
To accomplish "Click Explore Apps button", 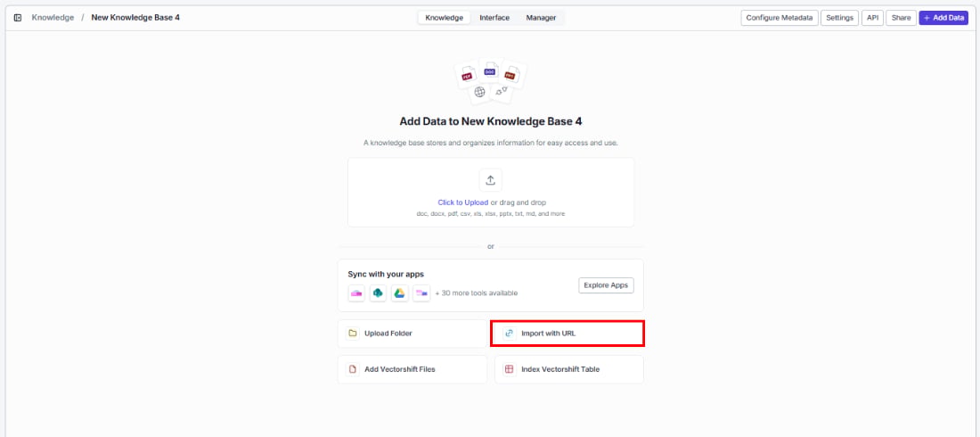I will click(606, 284).
